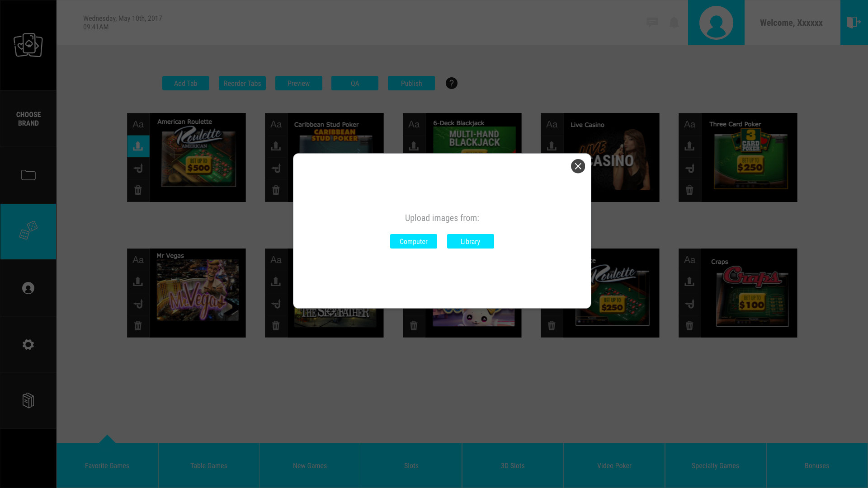This screenshot has height=488, width=868.
Task: Delete the Three Card Poker tile
Action: tap(689, 190)
